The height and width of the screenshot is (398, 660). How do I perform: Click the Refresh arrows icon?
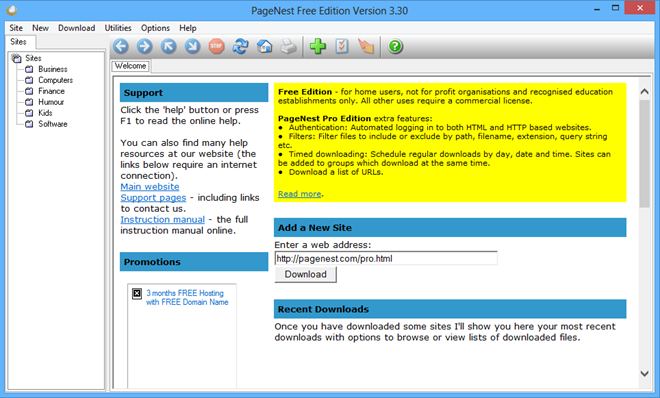pyautogui.click(x=240, y=46)
